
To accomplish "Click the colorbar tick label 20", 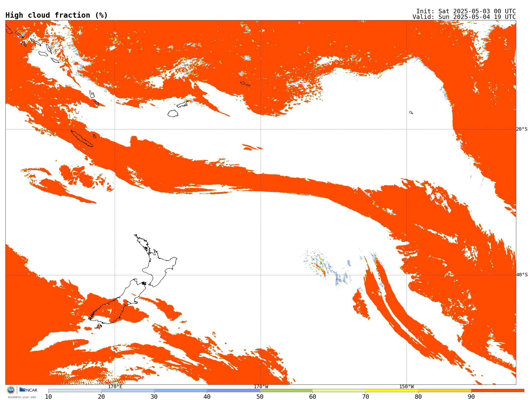I will tap(101, 397).
